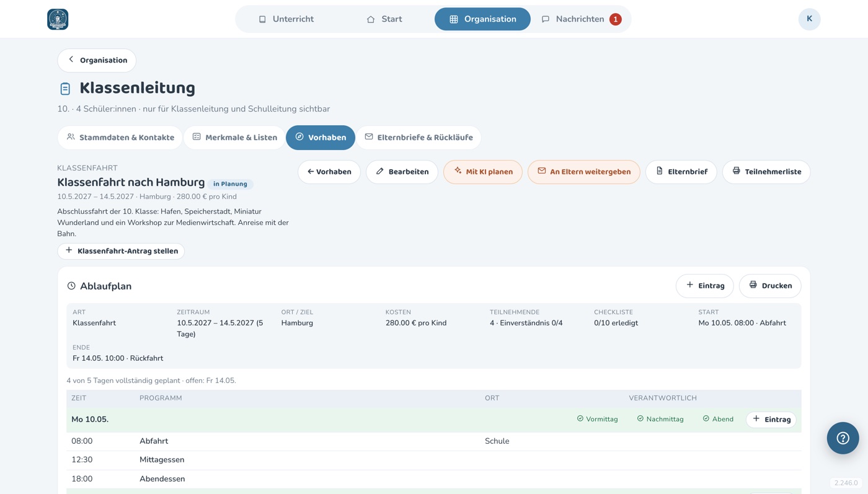868x494 pixels.
Task: Select the 08:00 Abfahrt row
Action: (x=434, y=441)
